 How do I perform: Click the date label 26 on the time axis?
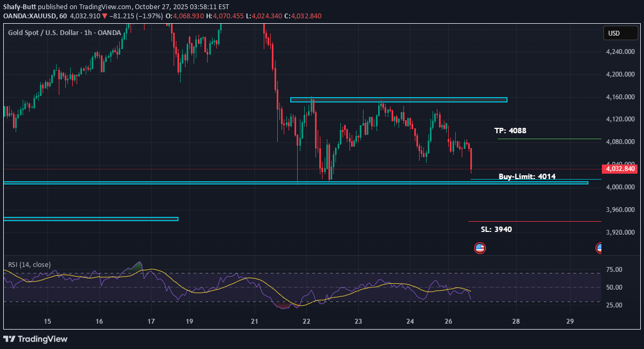coord(448,321)
